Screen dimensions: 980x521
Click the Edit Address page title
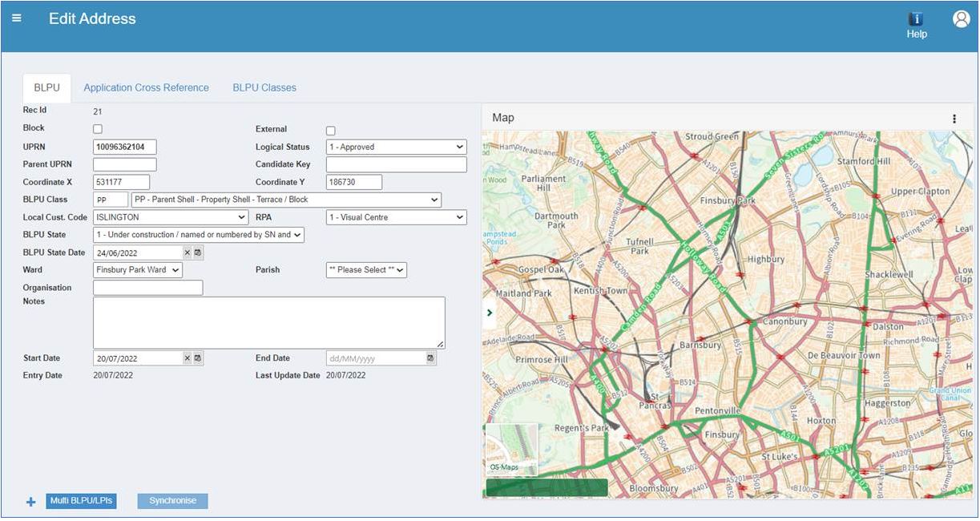click(92, 18)
